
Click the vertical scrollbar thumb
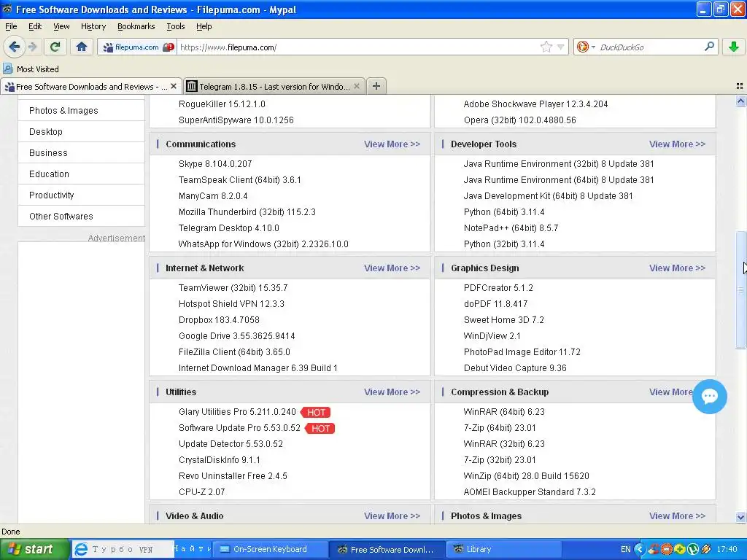point(740,289)
